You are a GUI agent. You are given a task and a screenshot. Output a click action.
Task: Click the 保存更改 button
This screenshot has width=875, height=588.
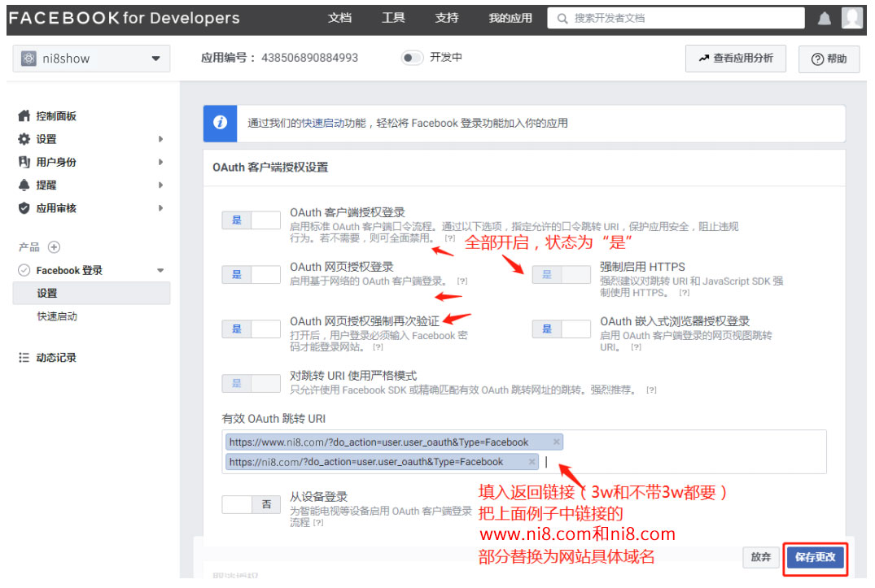pos(816,558)
